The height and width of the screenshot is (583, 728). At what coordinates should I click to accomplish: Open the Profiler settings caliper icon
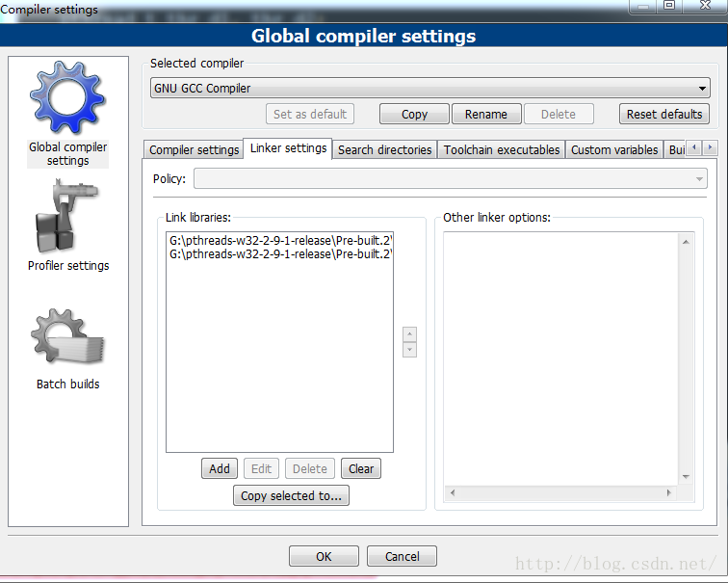point(65,215)
